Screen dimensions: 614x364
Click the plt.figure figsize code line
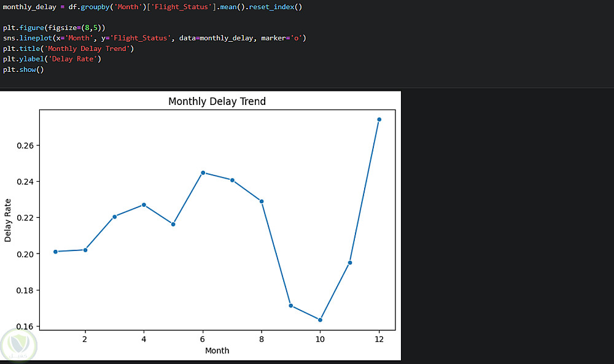click(54, 28)
